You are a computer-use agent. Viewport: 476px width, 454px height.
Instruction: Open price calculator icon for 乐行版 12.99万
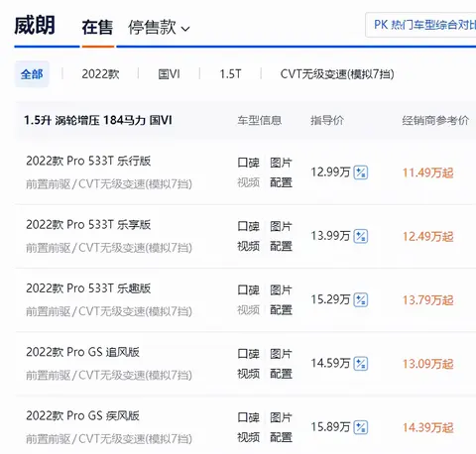361,172
